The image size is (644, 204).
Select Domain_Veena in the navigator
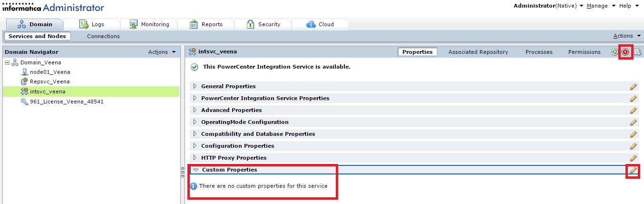point(40,62)
